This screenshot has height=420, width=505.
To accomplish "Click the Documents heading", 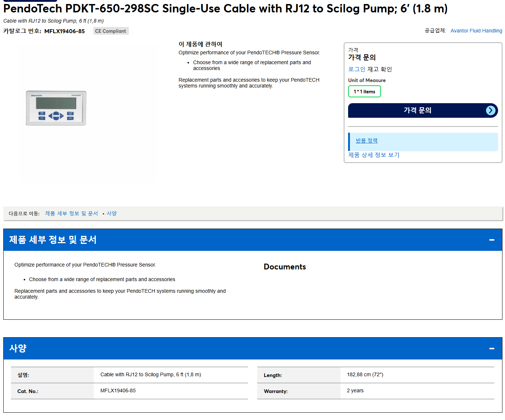I will pos(285,267).
